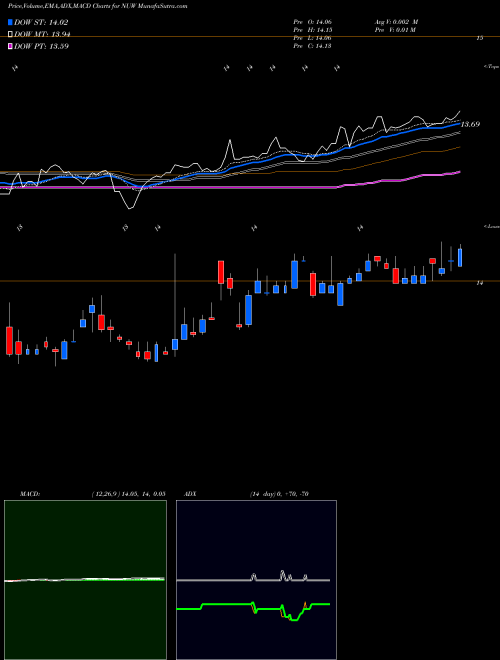The width and height of the screenshot is (500, 660).
Task: Click the 'Pre L: 14.06' low value
Action: pyautogui.click(x=313, y=38)
